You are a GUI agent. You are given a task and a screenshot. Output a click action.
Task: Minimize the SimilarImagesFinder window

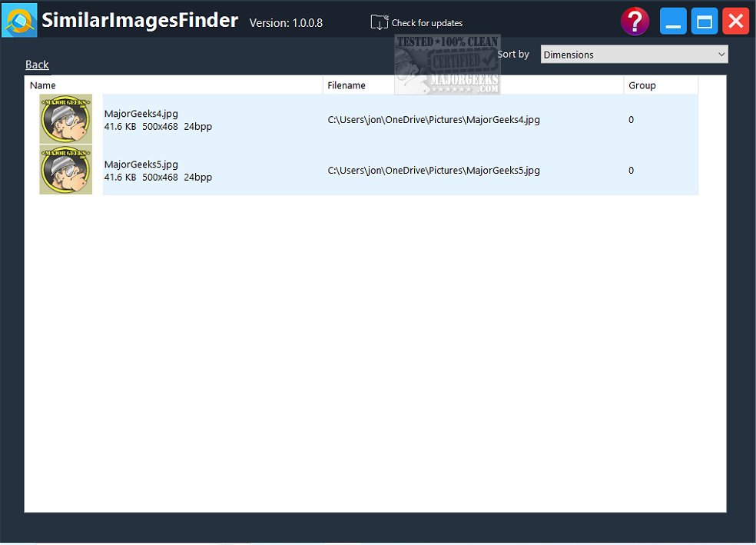coord(672,22)
